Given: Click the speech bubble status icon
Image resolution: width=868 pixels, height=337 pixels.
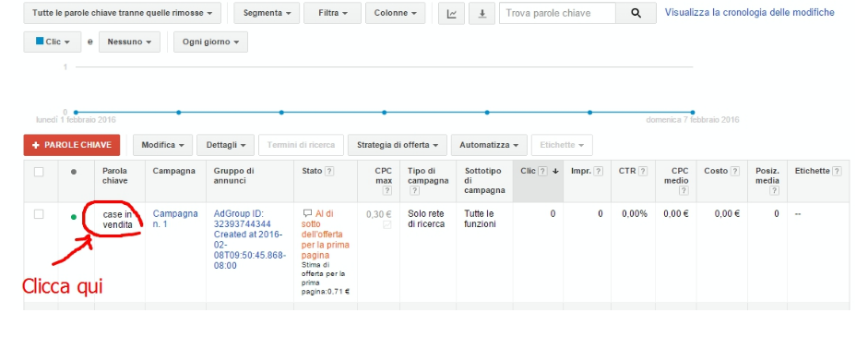Looking at the screenshot, I should click(307, 213).
